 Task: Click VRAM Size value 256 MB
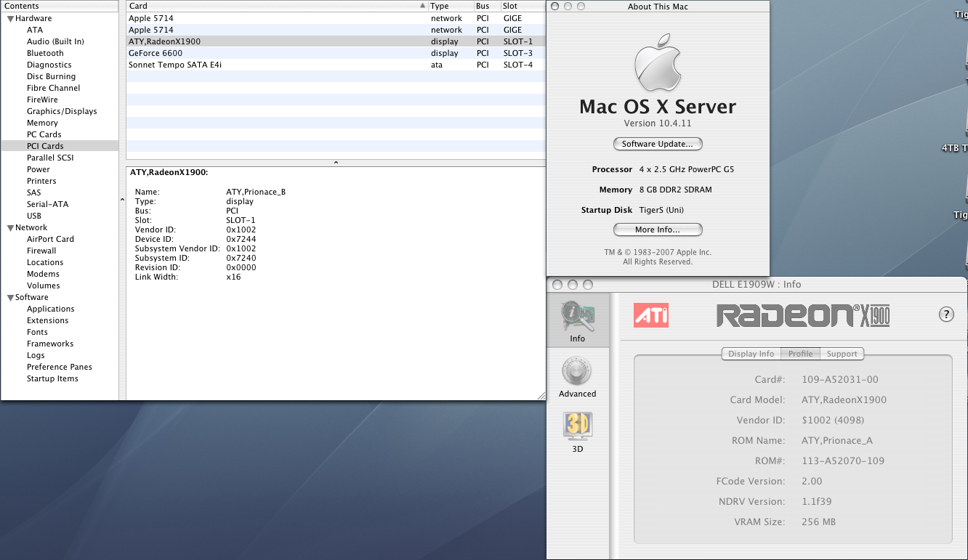click(820, 522)
